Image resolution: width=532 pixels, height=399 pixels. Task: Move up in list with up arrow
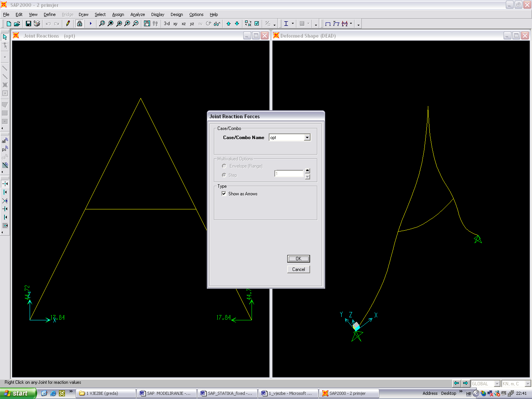click(x=228, y=24)
